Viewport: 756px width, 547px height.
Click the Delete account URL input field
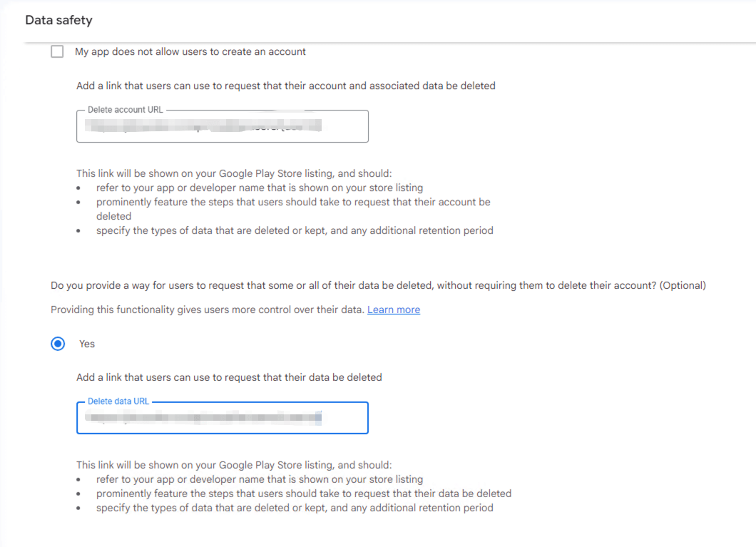click(222, 127)
